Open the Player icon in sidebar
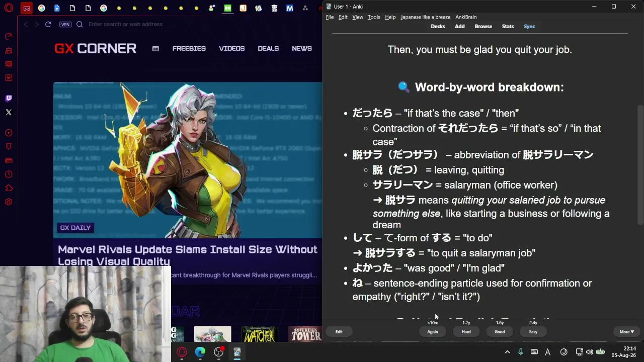 9,133
